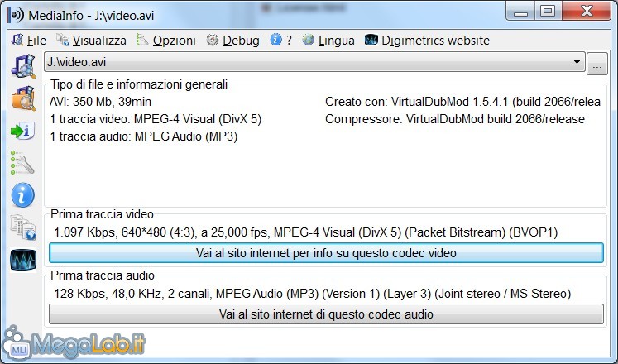Viewport: 618px width, 364px height.
Task: Open the Lingua menu
Action: click(x=328, y=41)
